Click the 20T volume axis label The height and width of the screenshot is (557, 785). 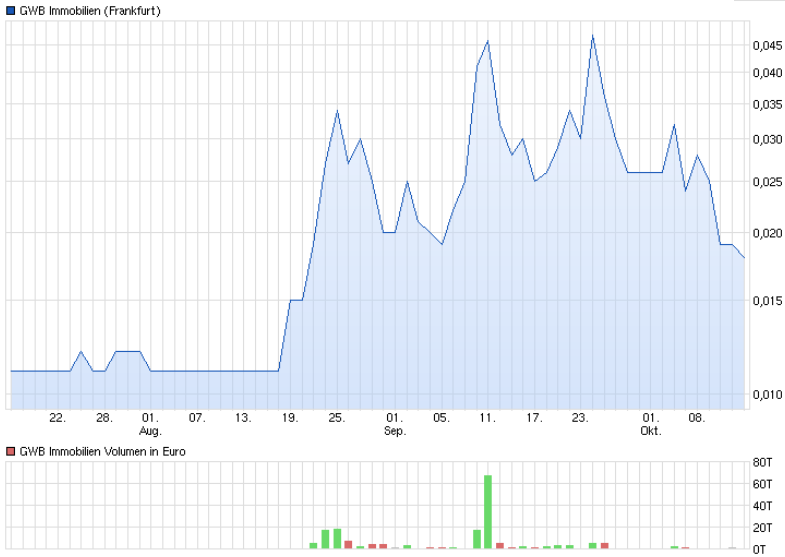762,528
